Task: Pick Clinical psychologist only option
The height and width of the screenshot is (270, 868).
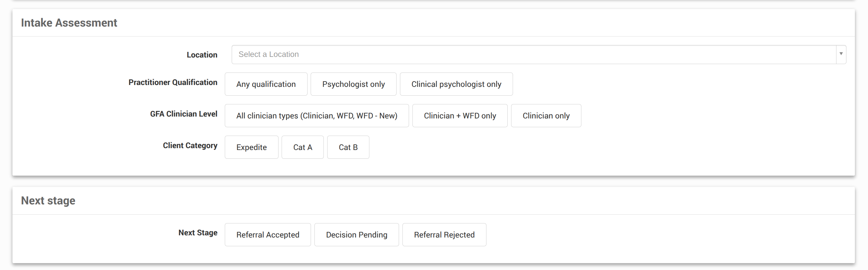Action: coord(456,84)
